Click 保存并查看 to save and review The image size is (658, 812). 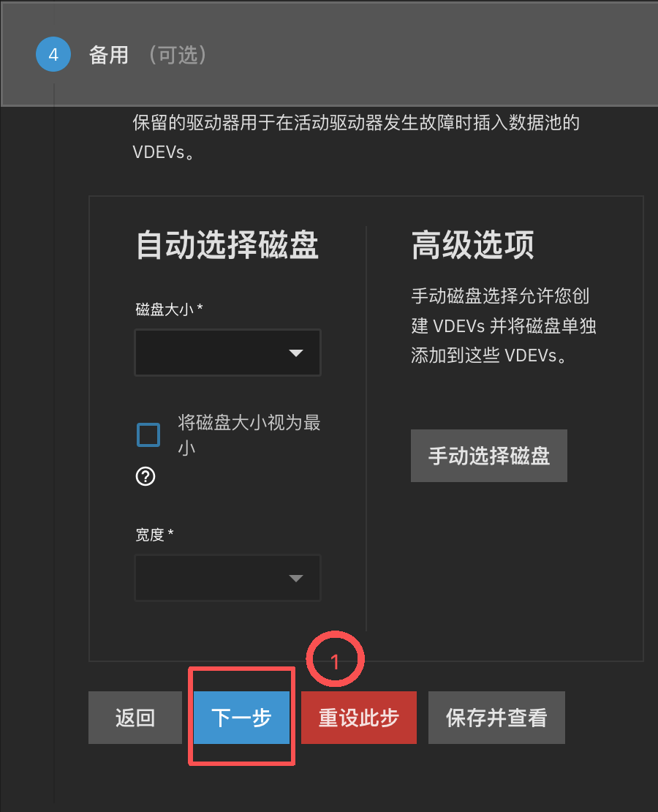496,718
